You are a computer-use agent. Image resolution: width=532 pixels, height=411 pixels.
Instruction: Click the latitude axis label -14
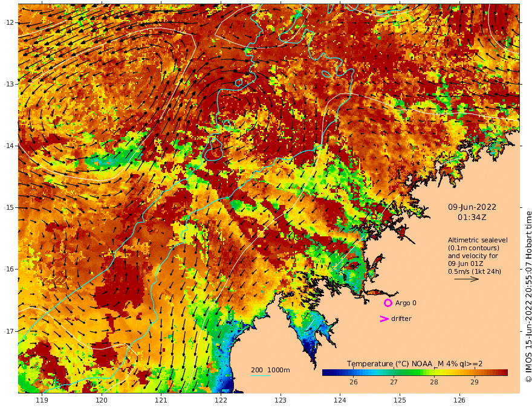point(8,146)
